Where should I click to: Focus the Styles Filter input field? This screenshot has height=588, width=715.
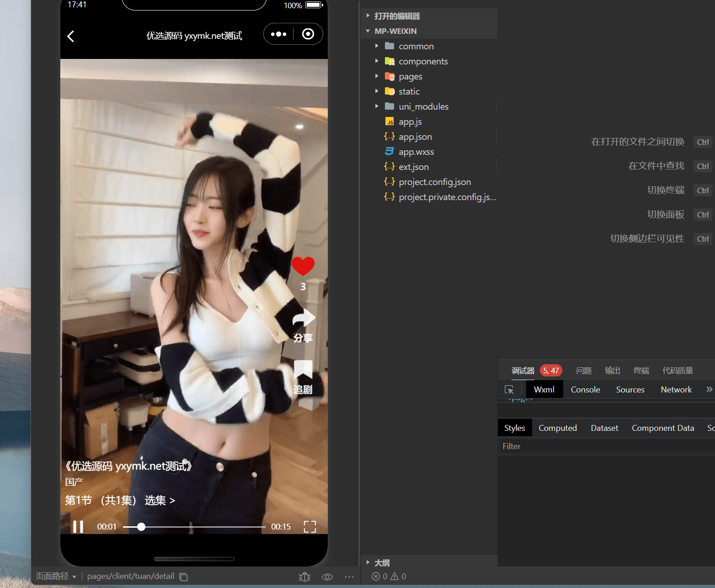(606, 446)
